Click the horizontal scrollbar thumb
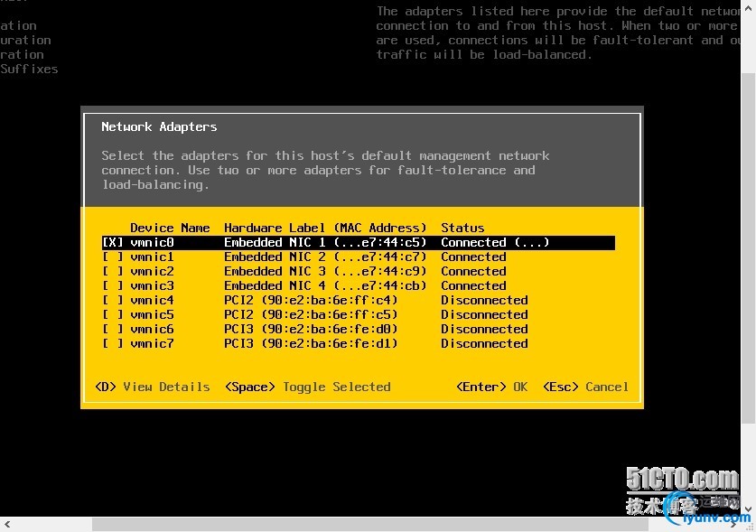The width and height of the screenshot is (756, 532). point(369,524)
